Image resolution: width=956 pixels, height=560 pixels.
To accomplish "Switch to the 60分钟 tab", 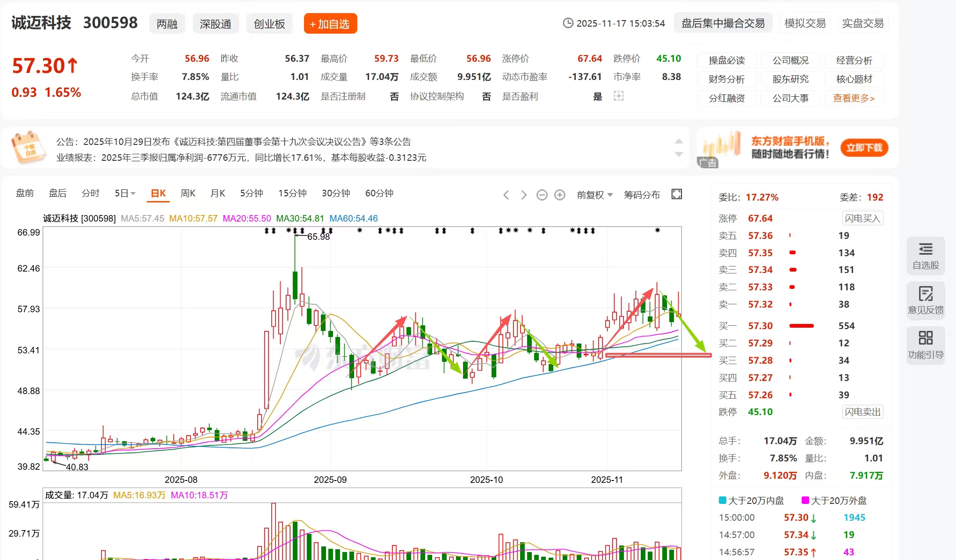I will 379,194.
